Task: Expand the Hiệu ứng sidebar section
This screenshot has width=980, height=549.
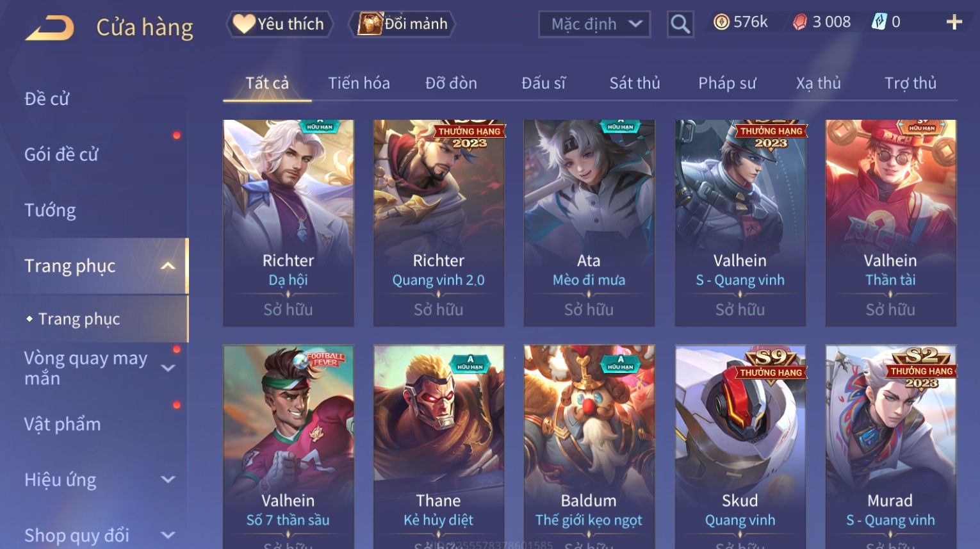Action: coord(168,479)
